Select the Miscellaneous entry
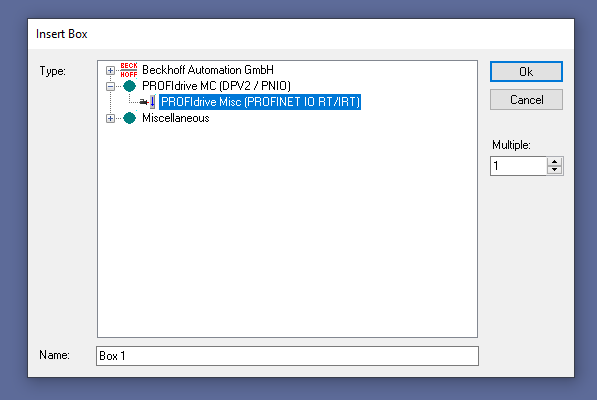The image size is (597, 400). [x=176, y=118]
